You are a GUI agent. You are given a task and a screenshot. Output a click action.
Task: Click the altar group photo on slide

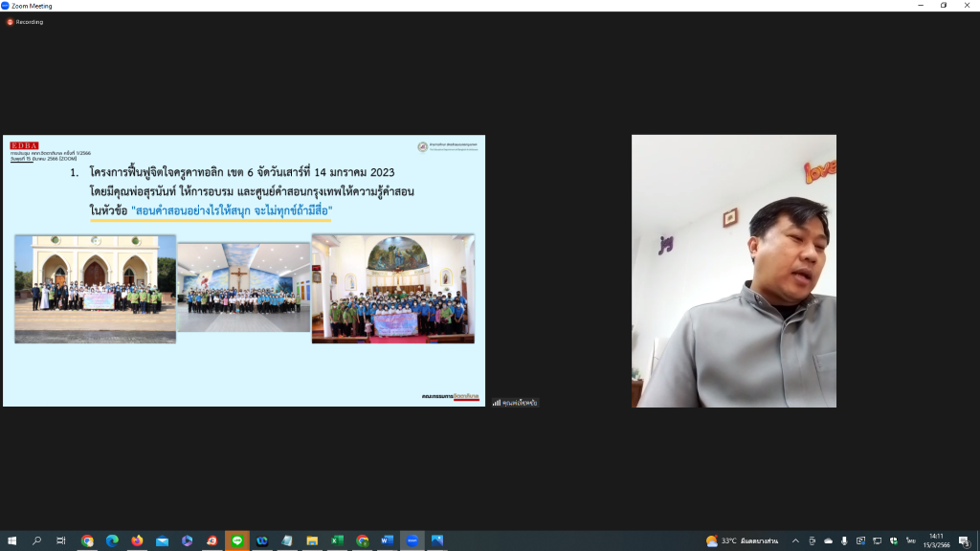(393, 289)
